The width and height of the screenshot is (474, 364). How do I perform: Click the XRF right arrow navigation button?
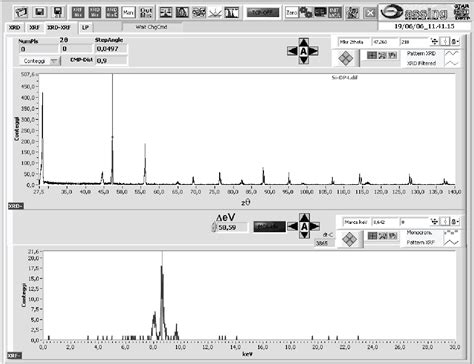click(315, 227)
